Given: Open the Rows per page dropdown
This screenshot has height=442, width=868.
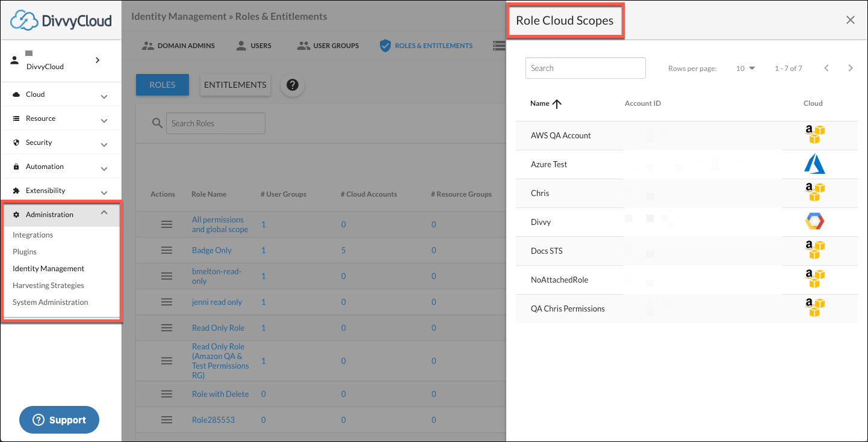Looking at the screenshot, I should point(745,68).
